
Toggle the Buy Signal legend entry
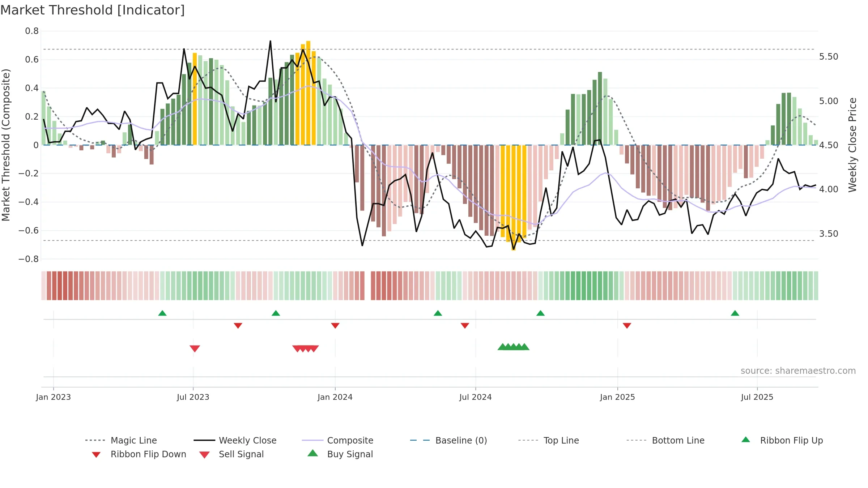pos(340,454)
